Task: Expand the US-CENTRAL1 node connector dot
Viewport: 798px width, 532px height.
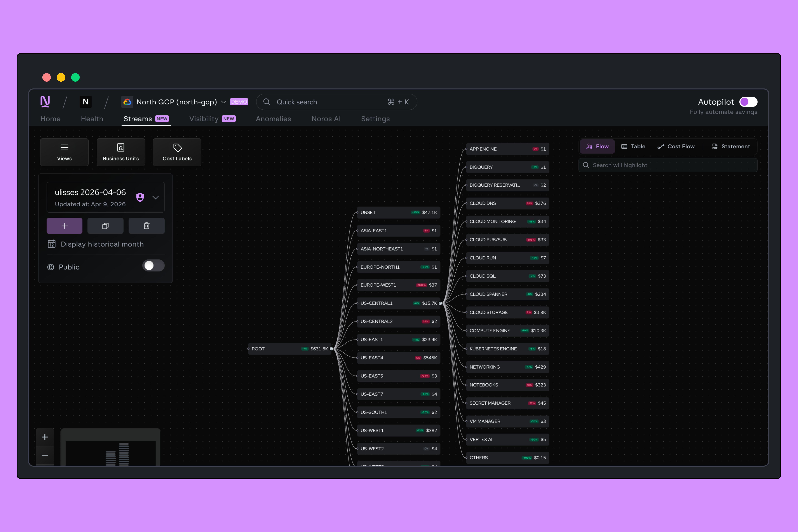Action: [440, 303]
